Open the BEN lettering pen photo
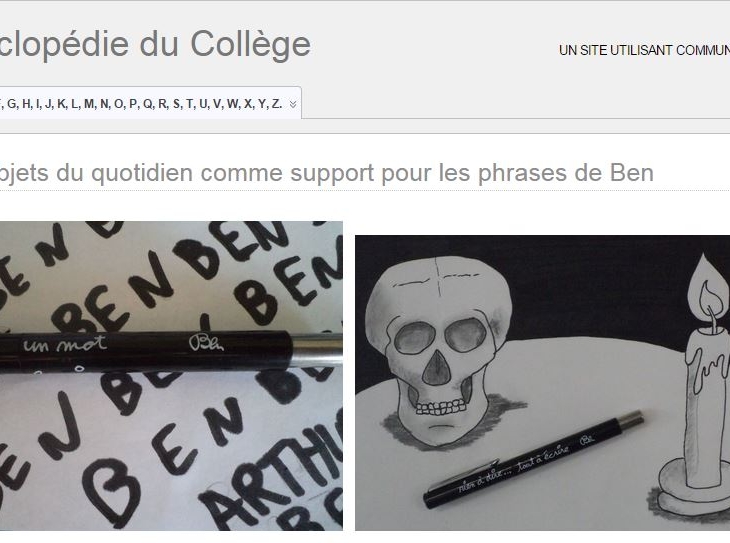The width and height of the screenshot is (730, 543). [171, 376]
